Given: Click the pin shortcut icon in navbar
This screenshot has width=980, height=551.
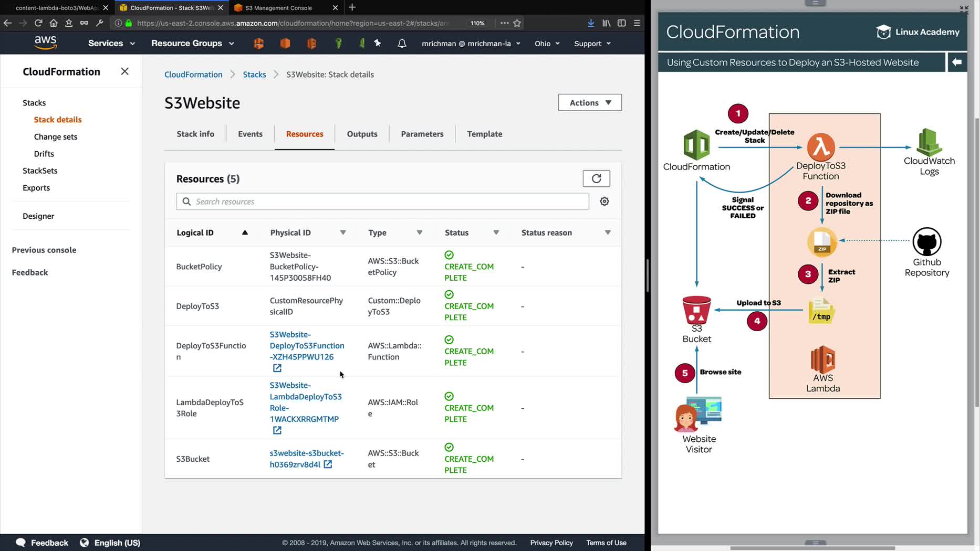Looking at the screenshot, I should [378, 44].
